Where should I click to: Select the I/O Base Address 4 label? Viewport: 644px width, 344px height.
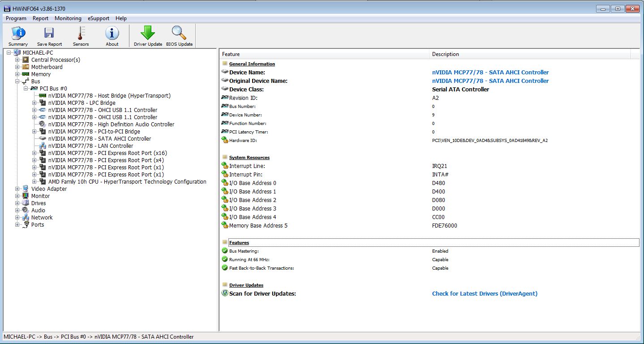253,217
